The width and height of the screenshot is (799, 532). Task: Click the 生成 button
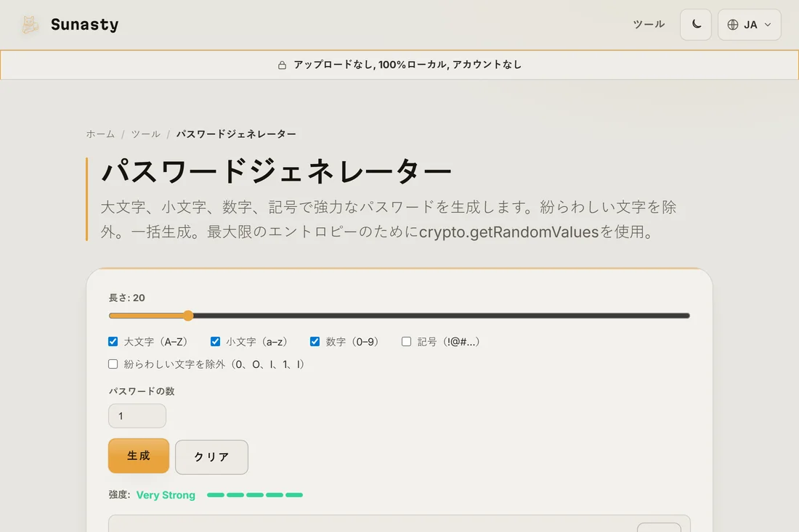[139, 456]
